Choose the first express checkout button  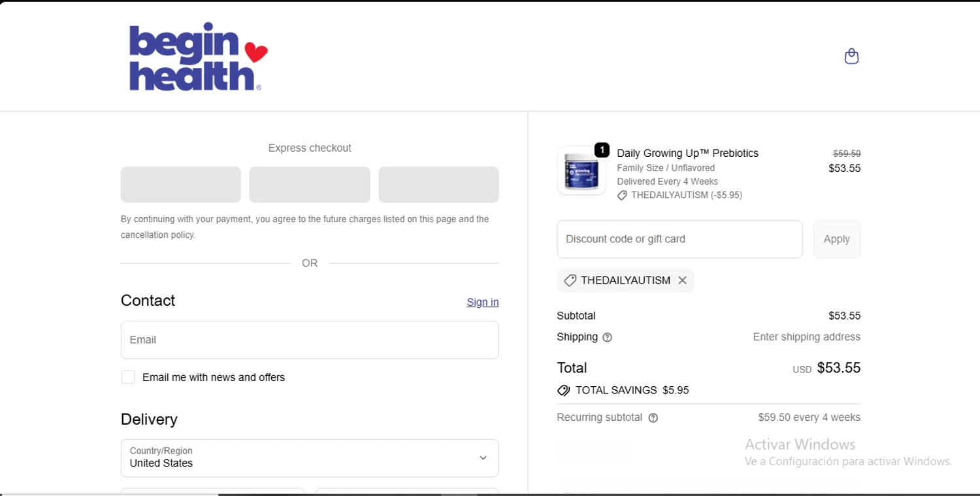(181, 184)
